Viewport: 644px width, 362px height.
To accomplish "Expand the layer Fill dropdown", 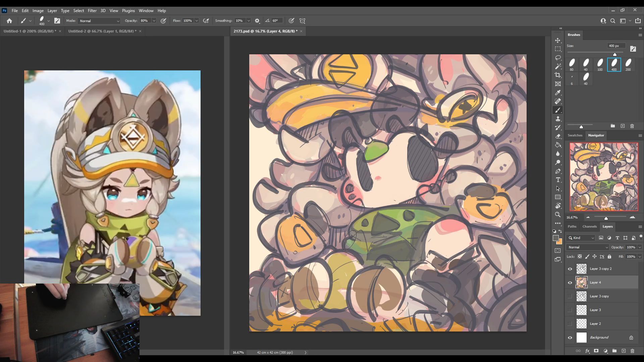I will [640, 256].
